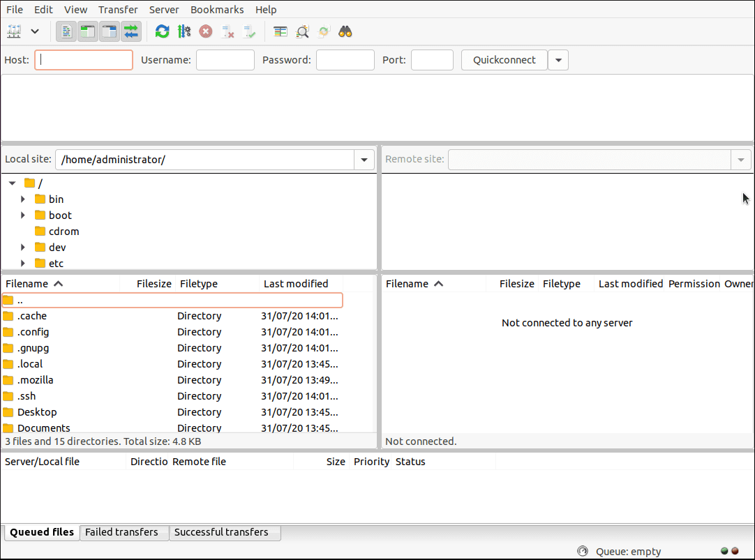The image size is (755, 560).
Task: Click the Refresh file lists icon
Action: click(x=163, y=31)
